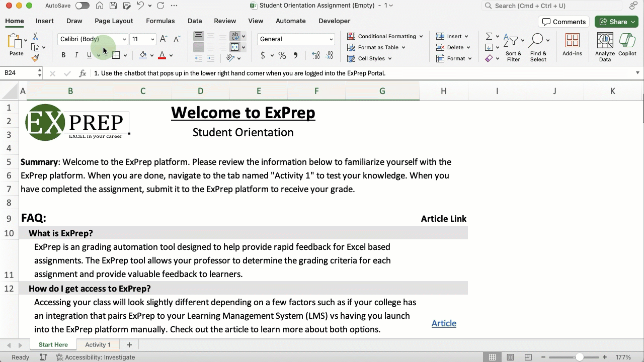Toggle bold formatting on the selection

pos(63,55)
